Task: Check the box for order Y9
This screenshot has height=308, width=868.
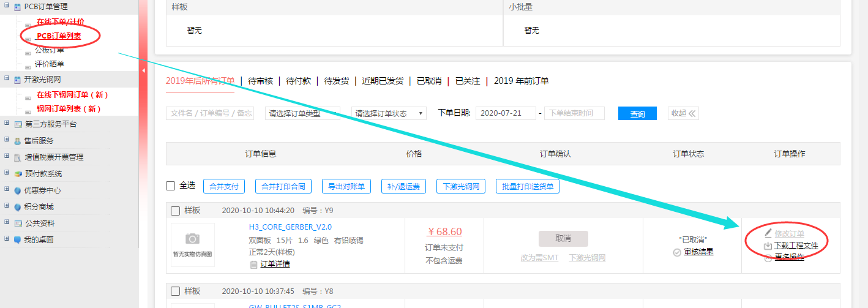Action: coord(175,211)
